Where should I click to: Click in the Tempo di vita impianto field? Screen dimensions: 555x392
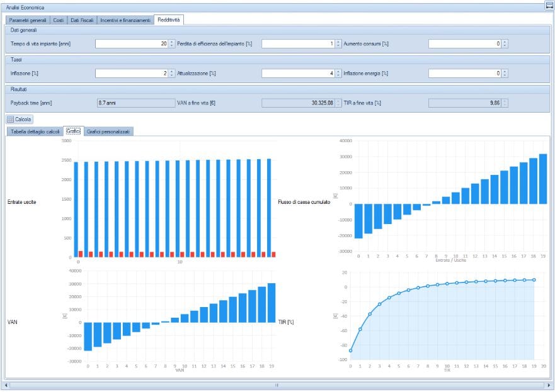click(x=131, y=44)
